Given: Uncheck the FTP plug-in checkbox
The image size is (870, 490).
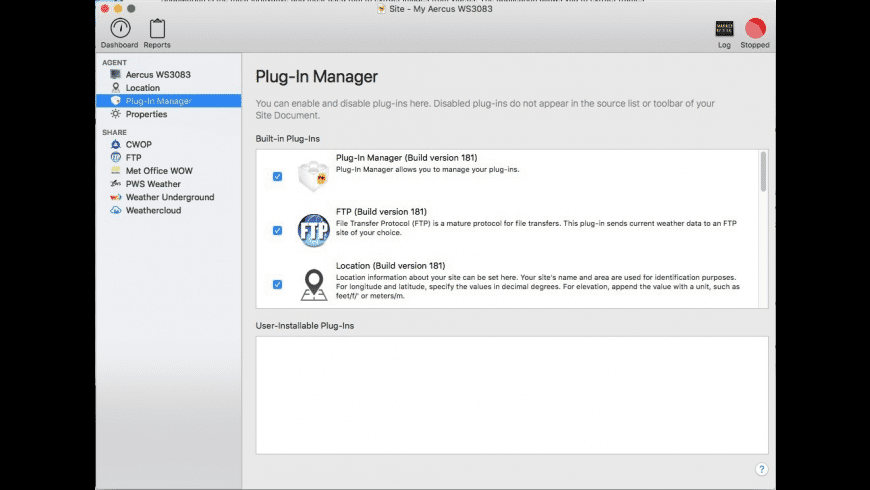Looking at the screenshot, I should 277,231.
